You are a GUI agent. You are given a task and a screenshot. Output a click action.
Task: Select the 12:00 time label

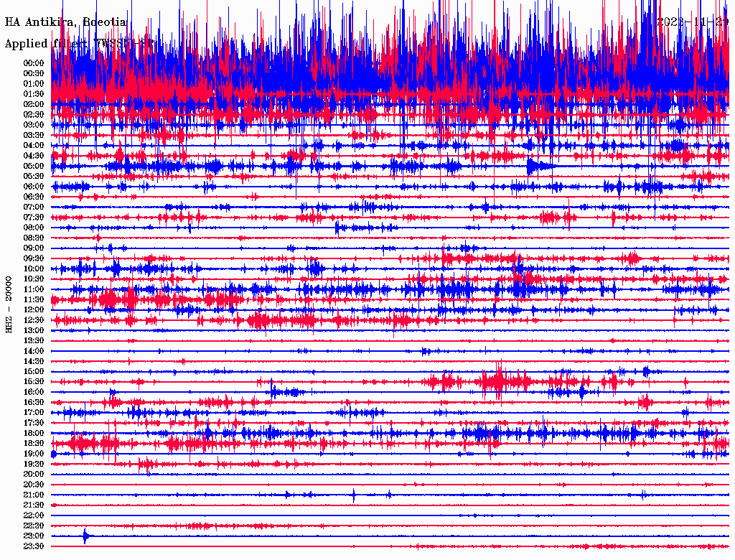(34, 310)
